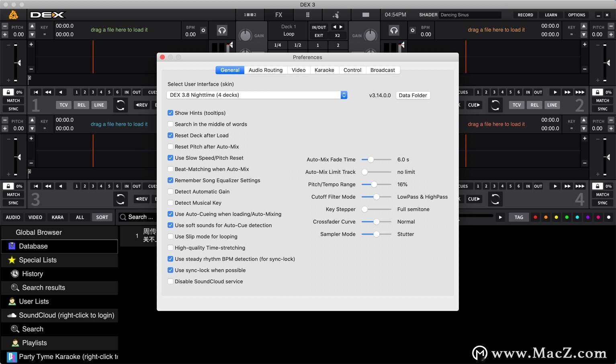The height and width of the screenshot is (364, 616).
Task: Click the library Search field
Action: tap(137, 217)
